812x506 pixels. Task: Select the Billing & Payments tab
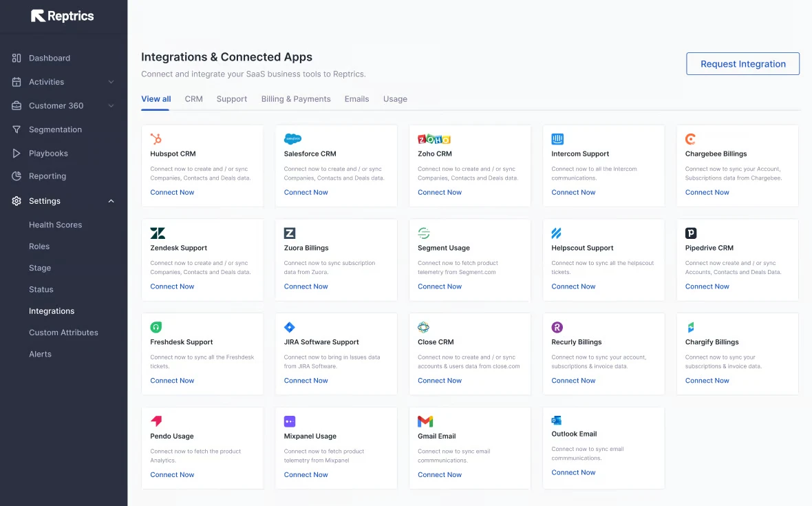[296, 99]
